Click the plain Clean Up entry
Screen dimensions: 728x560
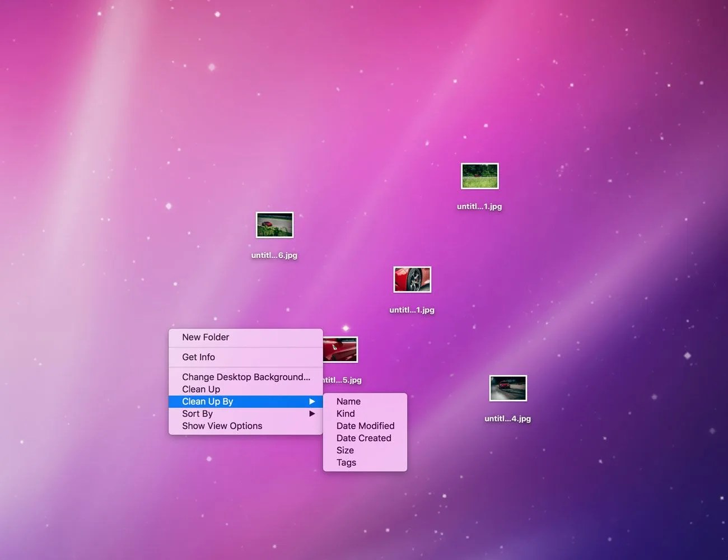click(246, 389)
